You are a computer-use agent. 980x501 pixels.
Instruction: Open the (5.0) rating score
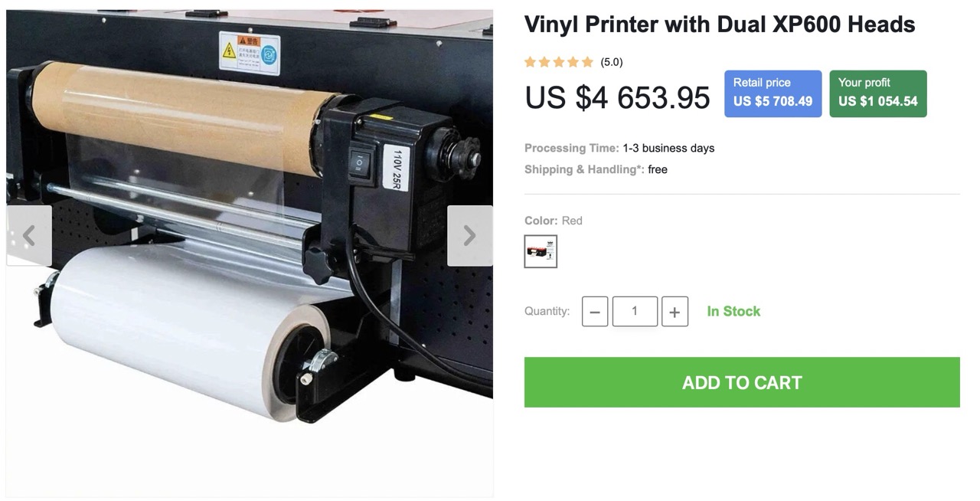point(612,62)
